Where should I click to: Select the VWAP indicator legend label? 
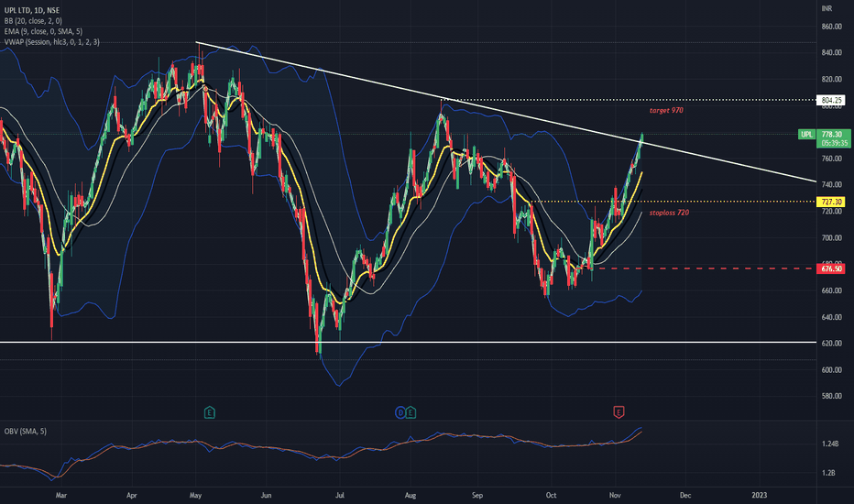pos(51,41)
